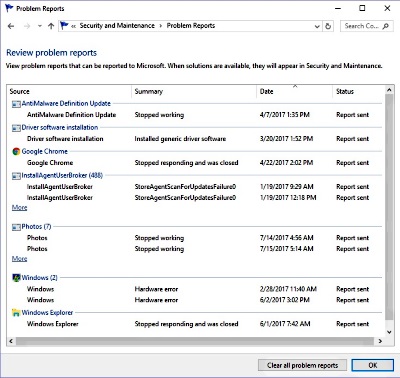Refresh the Problem Reports view
Screen dimensions: 400x378
[x=328, y=26]
